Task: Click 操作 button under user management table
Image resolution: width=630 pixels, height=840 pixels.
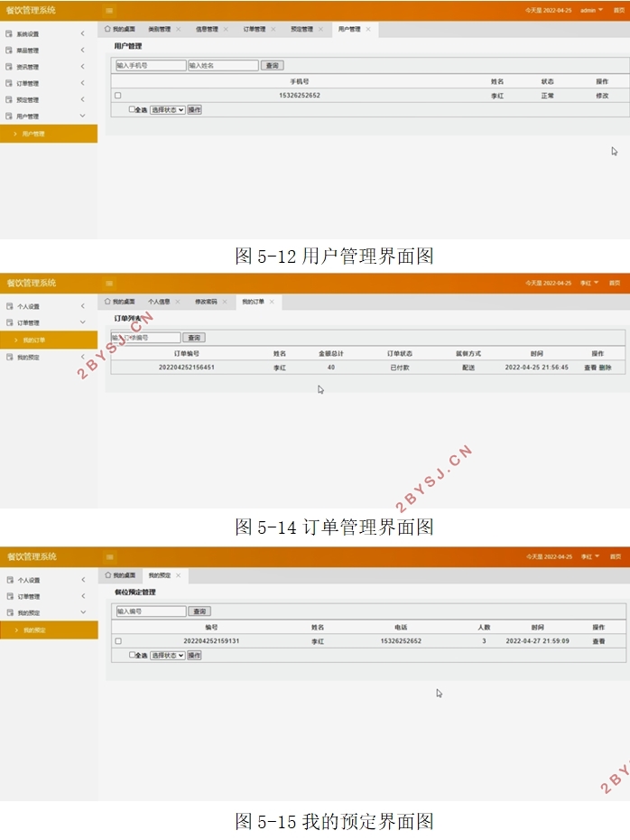Action: (x=194, y=110)
